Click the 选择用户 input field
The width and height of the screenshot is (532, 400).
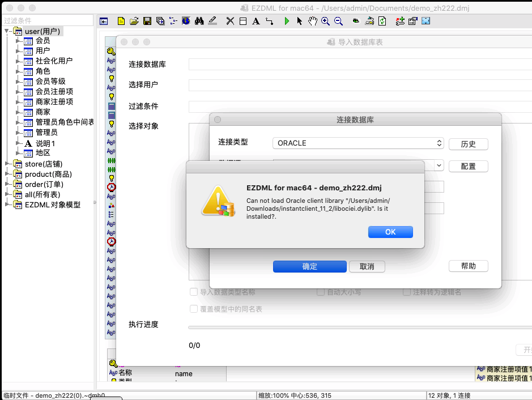click(360, 85)
